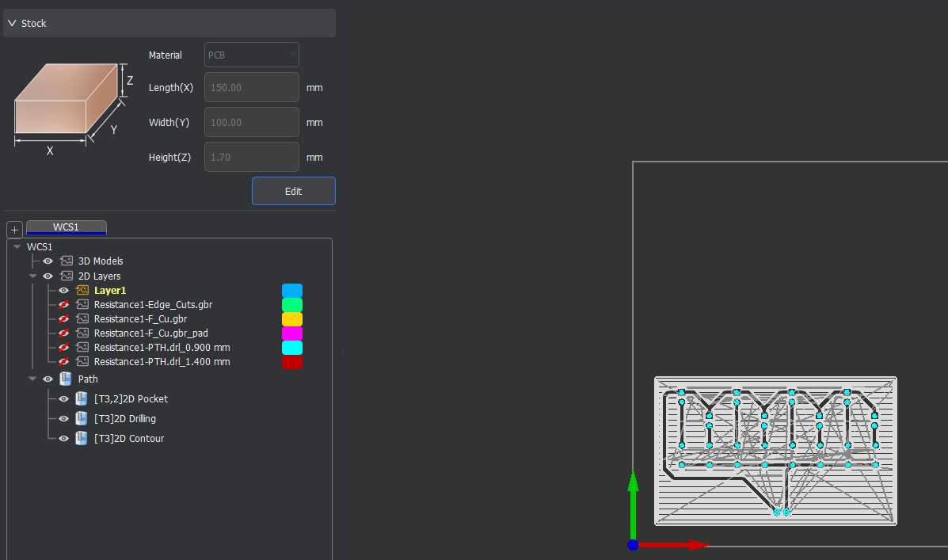Click the 2D Drilling toolpath icon
Image resolution: width=948 pixels, height=560 pixels.
[x=82, y=419]
